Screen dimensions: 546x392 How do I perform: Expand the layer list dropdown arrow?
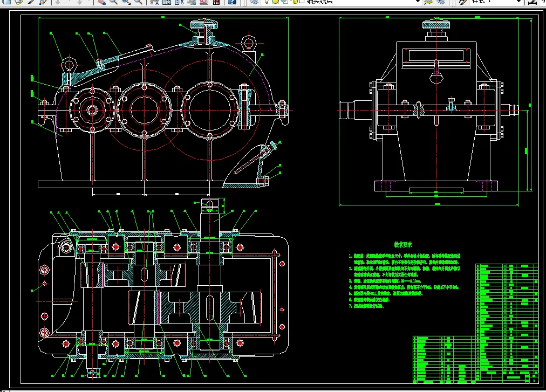pos(418,2)
